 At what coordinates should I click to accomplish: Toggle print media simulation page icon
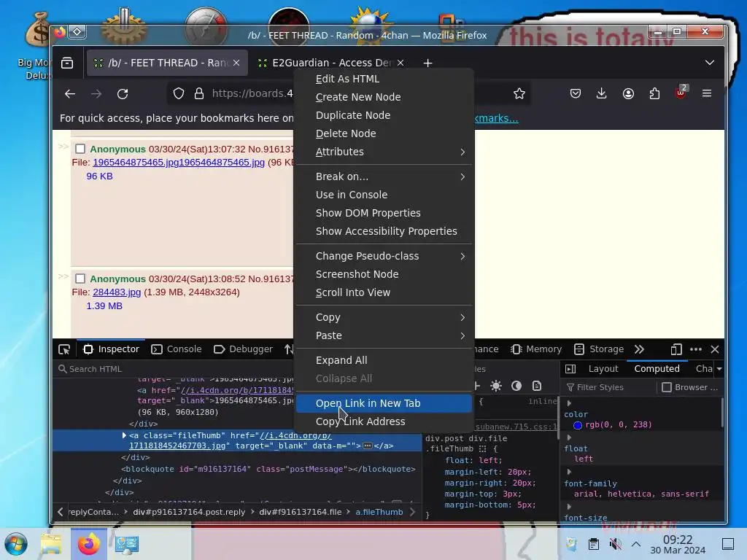[x=537, y=386]
